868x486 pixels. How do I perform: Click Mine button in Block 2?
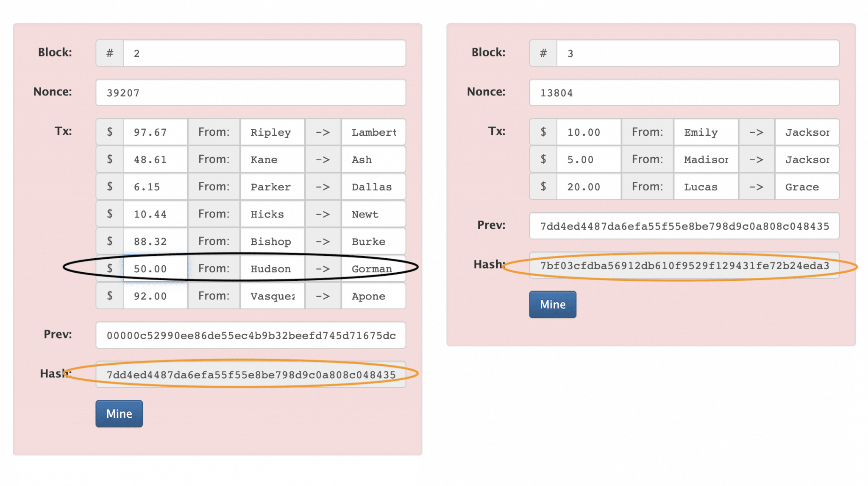(x=119, y=413)
